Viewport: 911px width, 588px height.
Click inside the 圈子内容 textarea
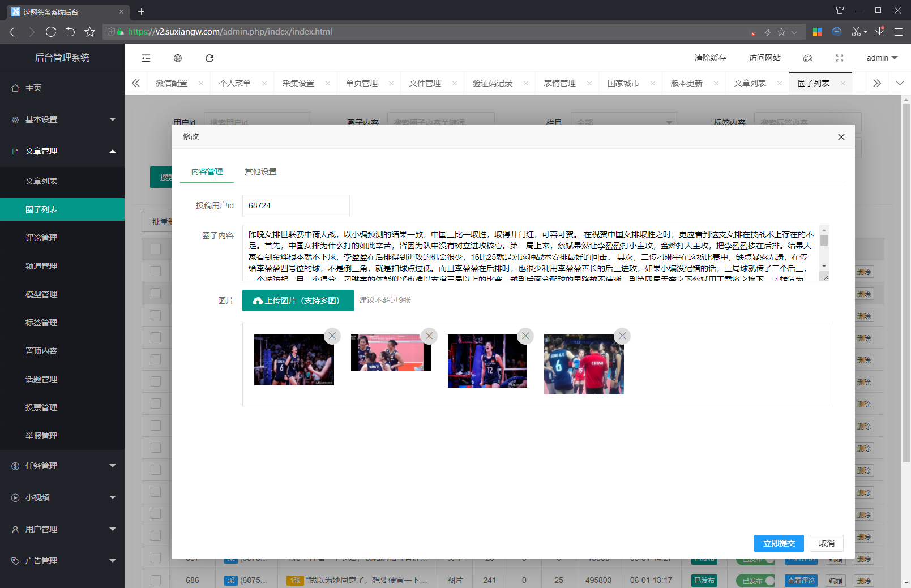531,253
